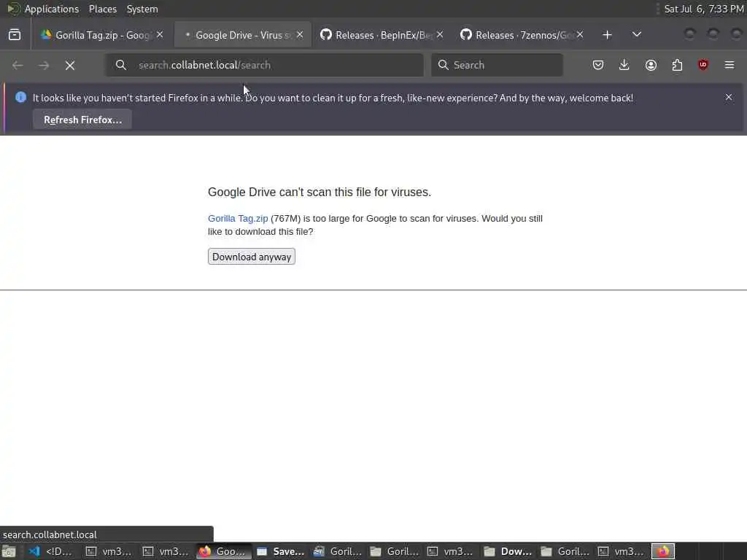Focus the address bar showing search.collabnet.local

coord(264,65)
